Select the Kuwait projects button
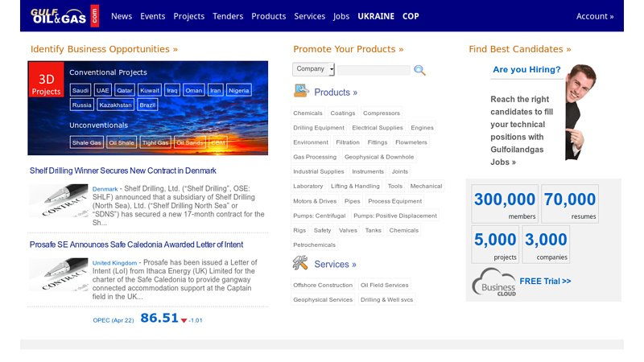The width and height of the screenshot is (644, 362). [150, 90]
